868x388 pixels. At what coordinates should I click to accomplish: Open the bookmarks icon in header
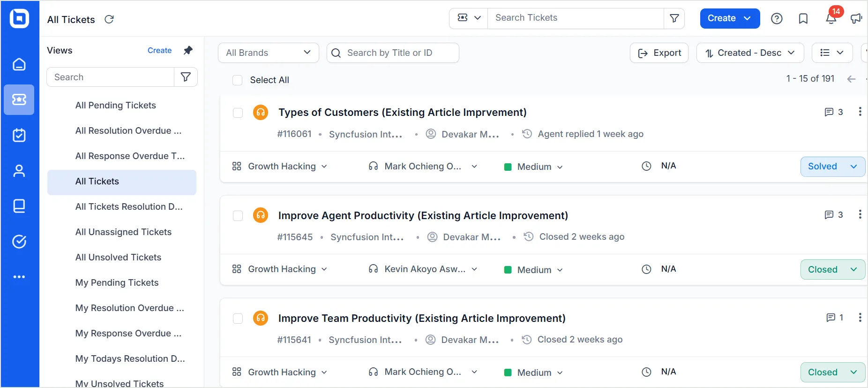pos(803,18)
